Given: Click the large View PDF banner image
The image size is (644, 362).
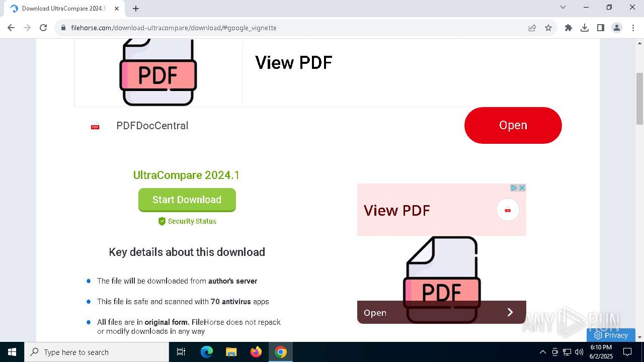Looking at the screenshot, I should (x=158, y=72).
